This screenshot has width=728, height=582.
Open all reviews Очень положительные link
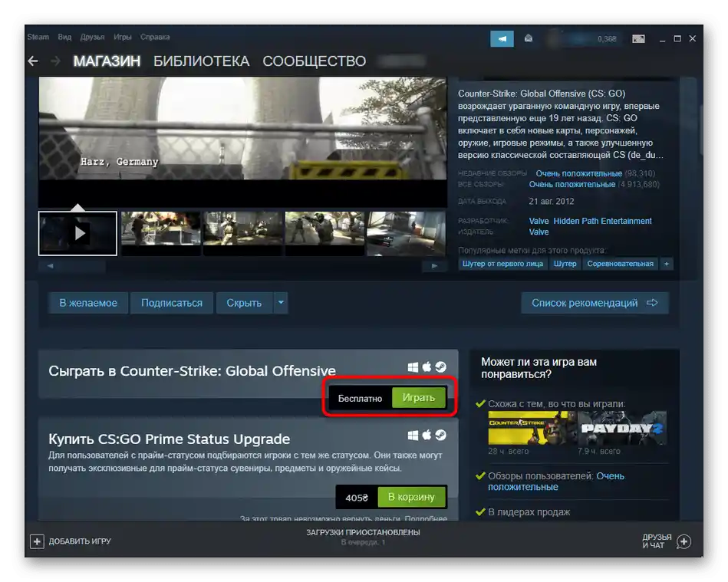pyautogui.click(x=572, y=185)
